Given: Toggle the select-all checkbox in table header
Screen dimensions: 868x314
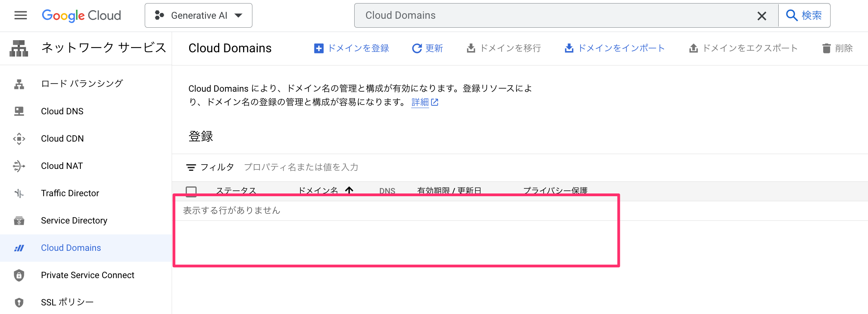Looking at the screenshot, I should [191, 191].
